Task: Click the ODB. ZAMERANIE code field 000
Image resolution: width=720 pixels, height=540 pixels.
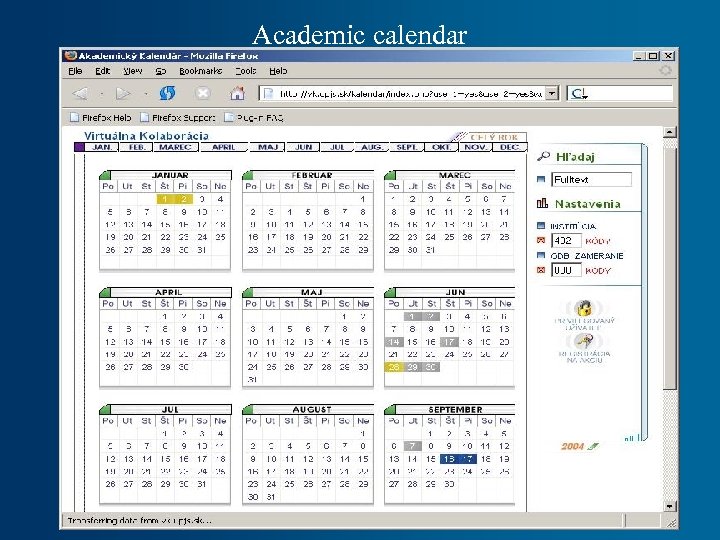Action: tap(567, 270)
